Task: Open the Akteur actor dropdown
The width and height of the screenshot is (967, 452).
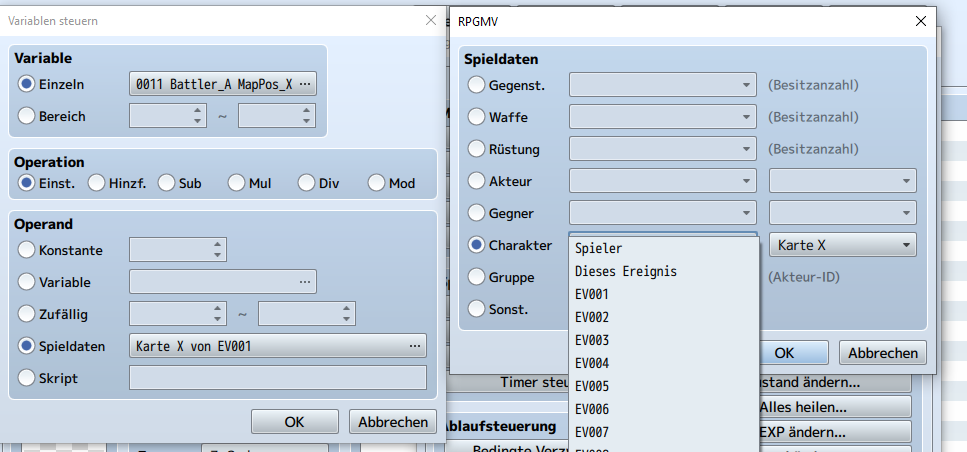Action: [662, 181]
